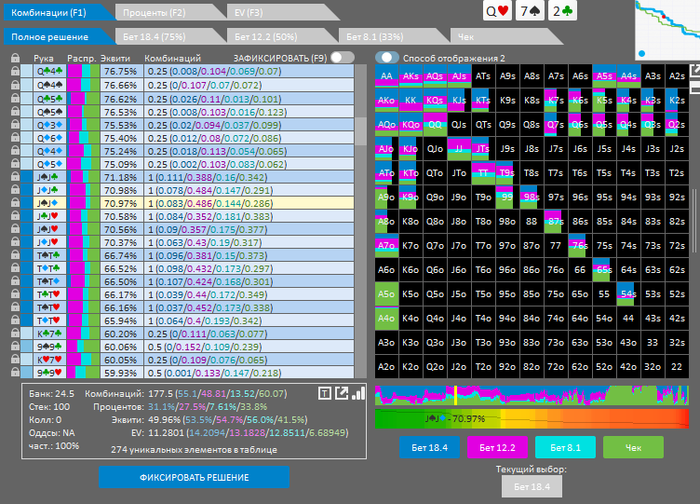
Task: Click the hand list vertical scrollbar
Action: [361, 130]
